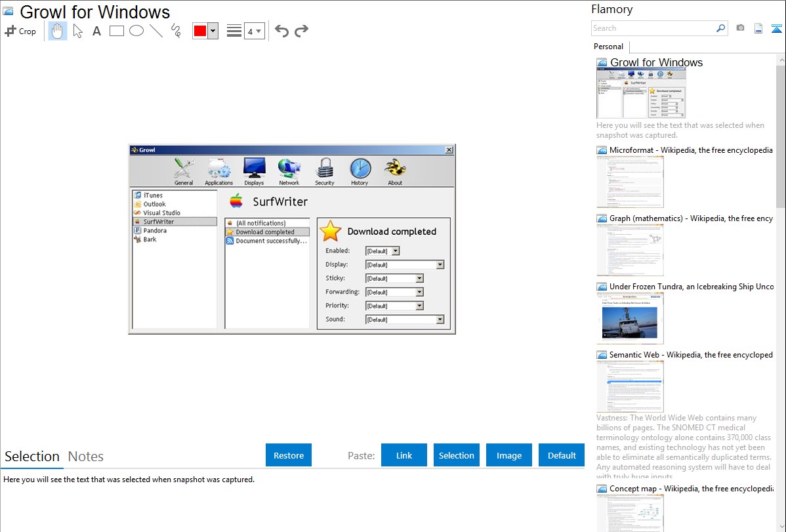
Task: Select Visual Studio in Growl application list
Action: coord(175,213)
